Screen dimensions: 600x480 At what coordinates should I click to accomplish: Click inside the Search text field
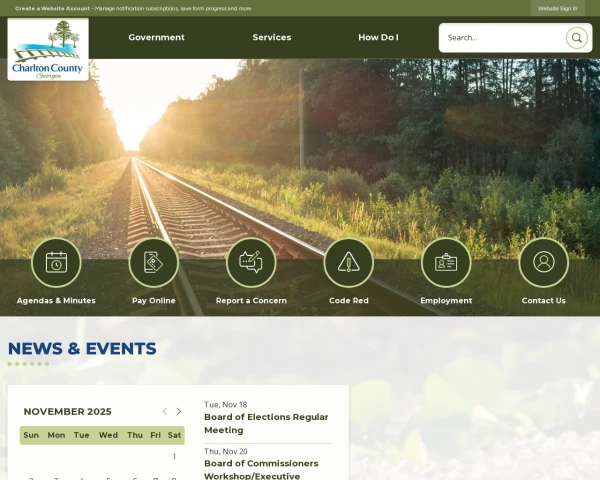[x=503, y=38]
